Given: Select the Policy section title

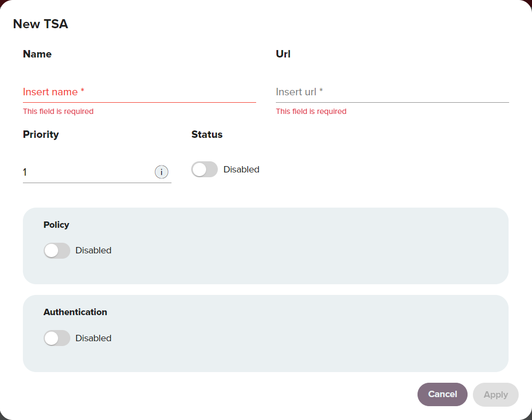Looking at the screenshot, I should click(x=56, y=225).
